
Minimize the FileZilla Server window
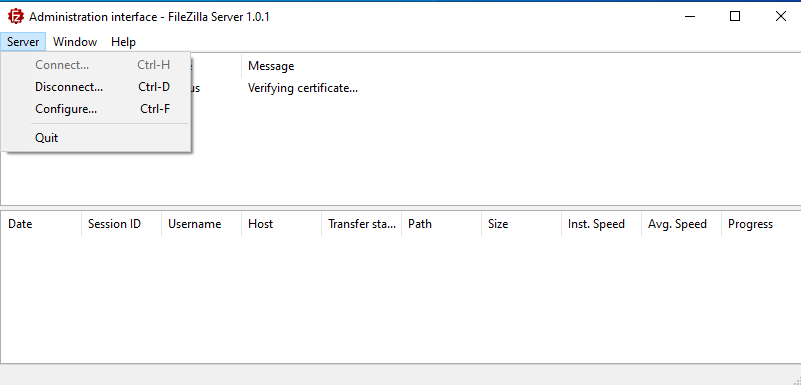point(690,17)
